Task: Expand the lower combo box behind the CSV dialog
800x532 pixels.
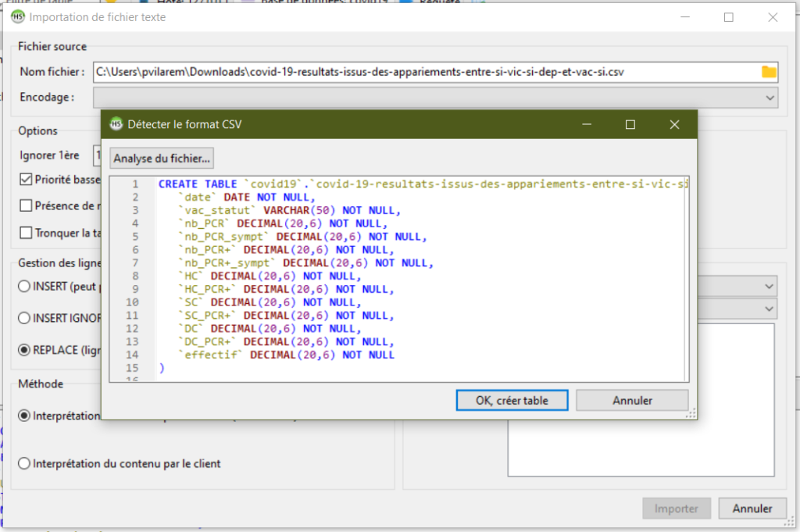Action: (x=769, y=309)
